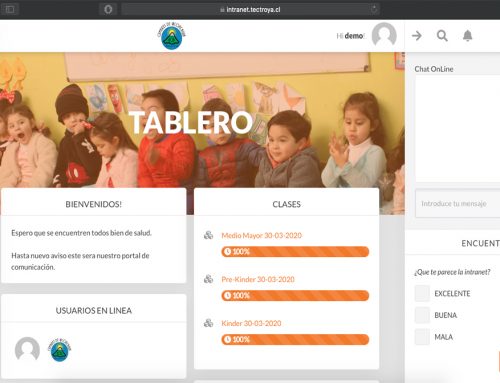Viewport: 500px width, 383px height.
Task: Select the BUENA survey option
Action: (422, 315)
